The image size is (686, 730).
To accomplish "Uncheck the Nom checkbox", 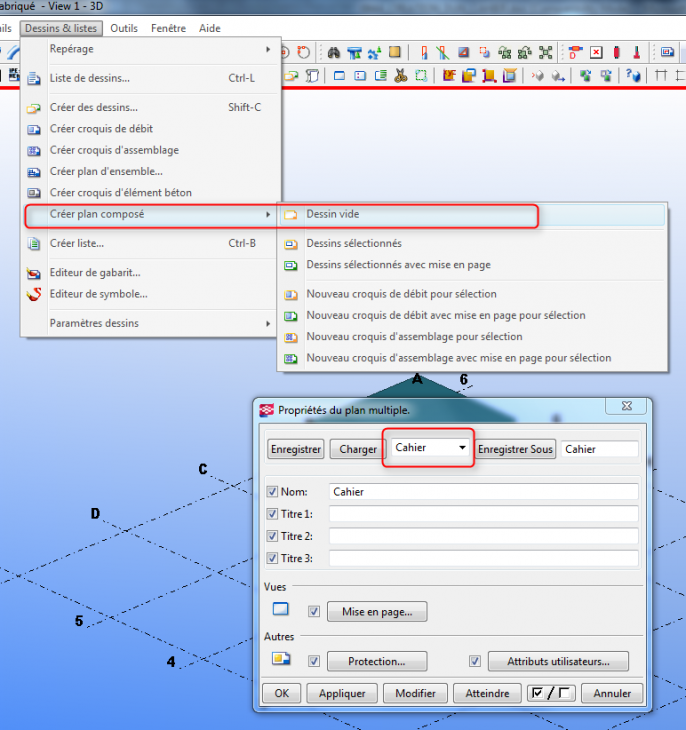I will (272, 492).
